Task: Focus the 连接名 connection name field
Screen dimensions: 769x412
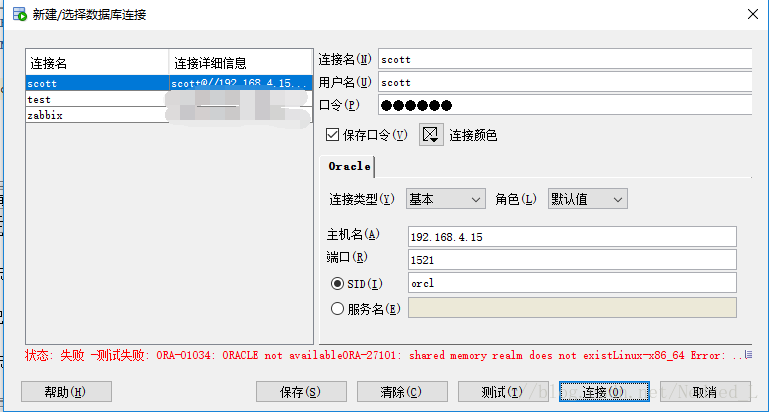Action: pyautogui.click(x=565, y=59)
